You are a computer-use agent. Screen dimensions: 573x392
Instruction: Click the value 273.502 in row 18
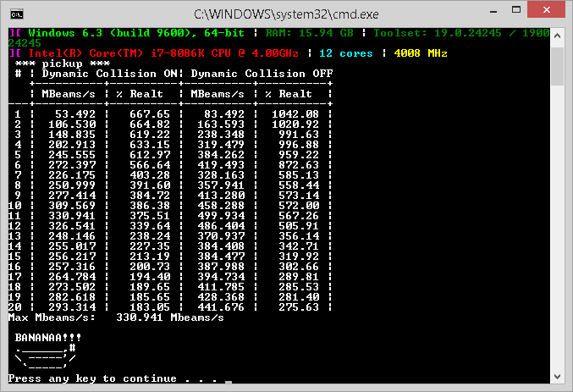click(72, 287)
